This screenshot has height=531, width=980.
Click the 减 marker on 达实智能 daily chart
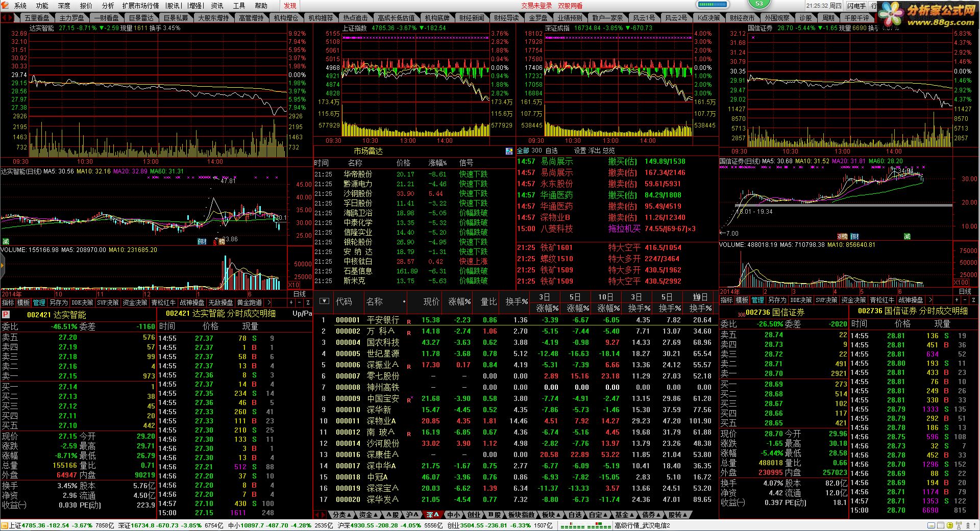tap(6, 241)
